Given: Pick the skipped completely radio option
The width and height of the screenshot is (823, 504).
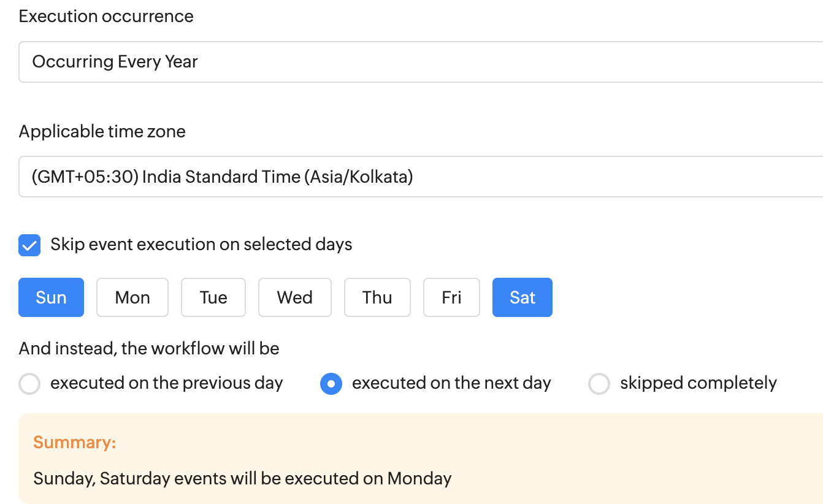Looking at the screenshot, I should (x=599, y=384).
